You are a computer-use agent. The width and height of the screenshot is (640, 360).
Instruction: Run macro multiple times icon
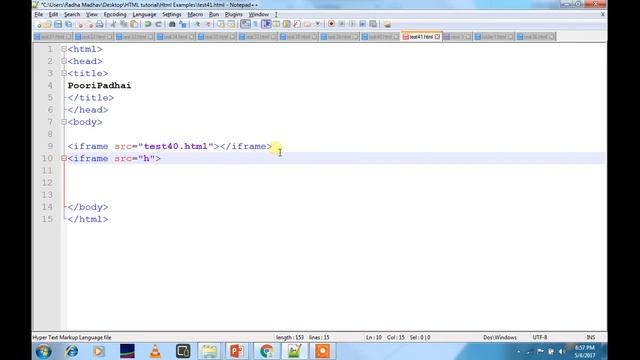click(x=363, y=24)
